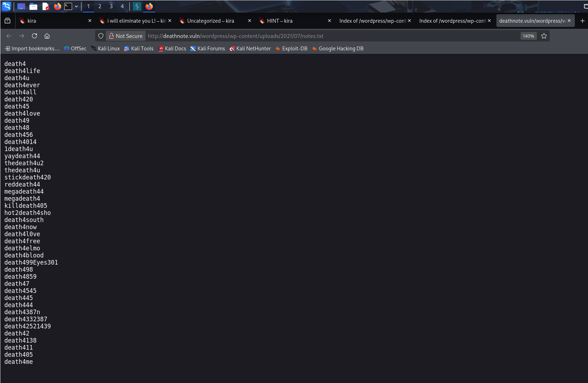The width and height of the screenshot is (588, 383).
Task: Open the Kali Tools bookmark
Action: click(138, 49)
